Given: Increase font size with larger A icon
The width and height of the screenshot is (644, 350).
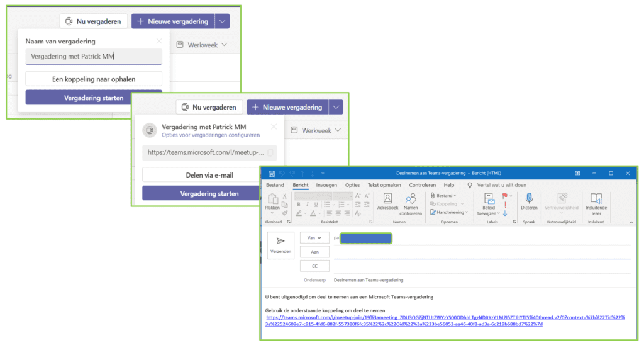Looking at the screenshot, I should tap(358, 196).
